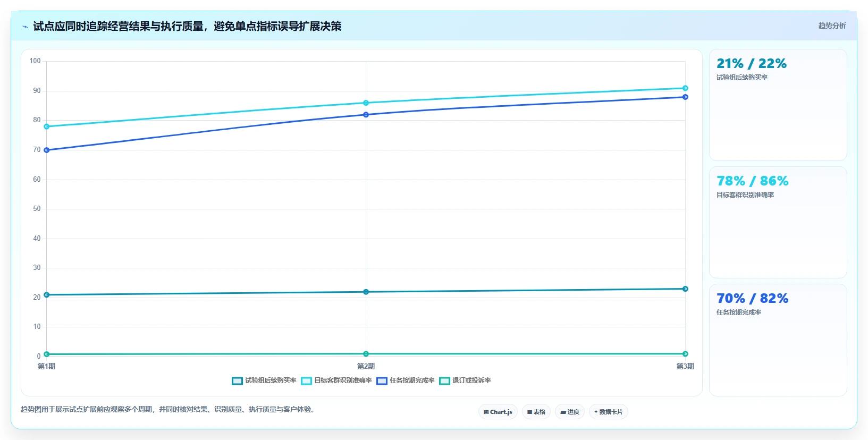Click the chart title heading text
868x440 pixels.
[x=187, y=26]
